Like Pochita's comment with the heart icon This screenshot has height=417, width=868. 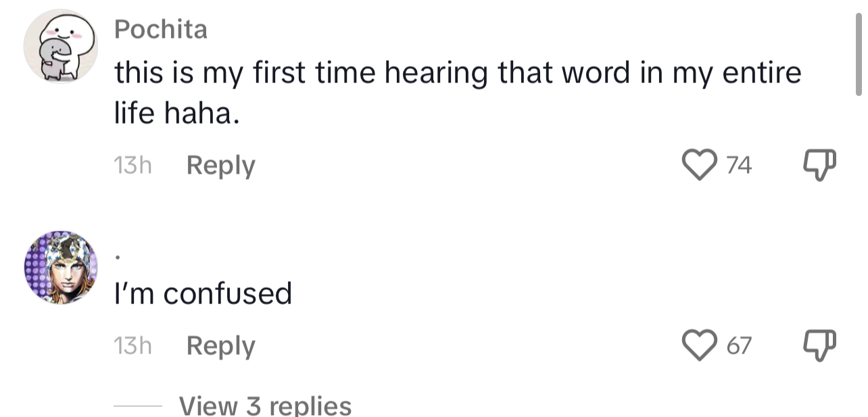pyautogui.click(x=700, y=166)
